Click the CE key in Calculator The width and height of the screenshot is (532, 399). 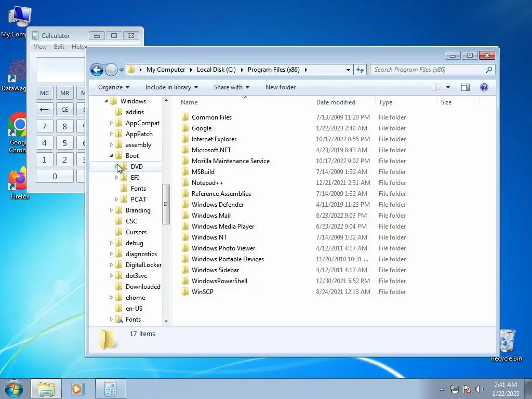coord(65,110)
